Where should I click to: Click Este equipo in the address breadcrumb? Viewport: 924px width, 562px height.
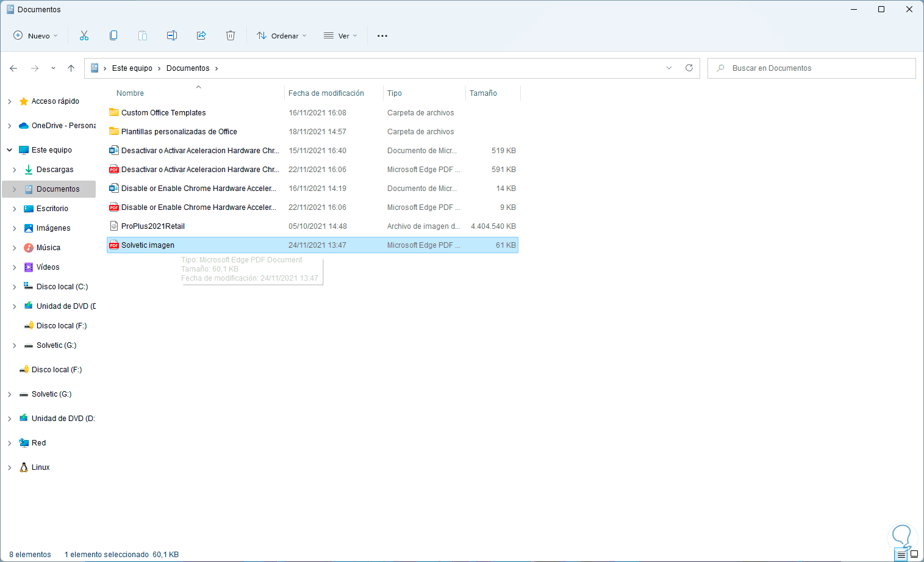[x=132, y=68]
